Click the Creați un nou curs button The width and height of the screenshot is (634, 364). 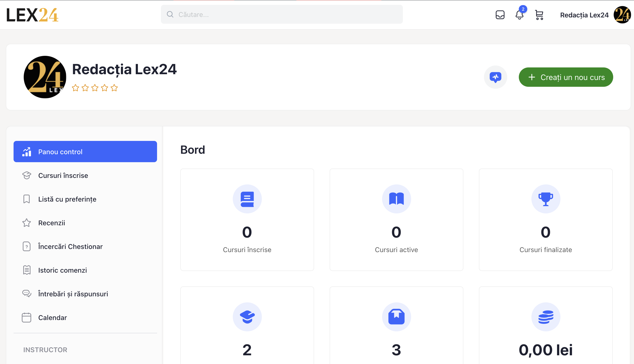pos(566,77)
